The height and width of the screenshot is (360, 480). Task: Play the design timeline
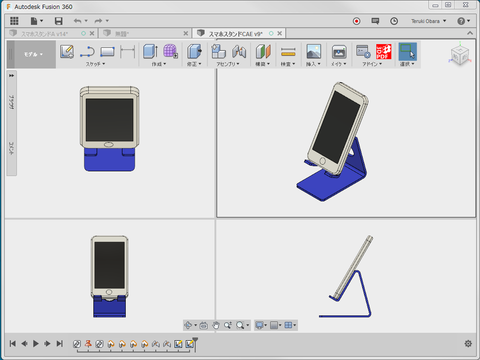(x=36, y=343)
